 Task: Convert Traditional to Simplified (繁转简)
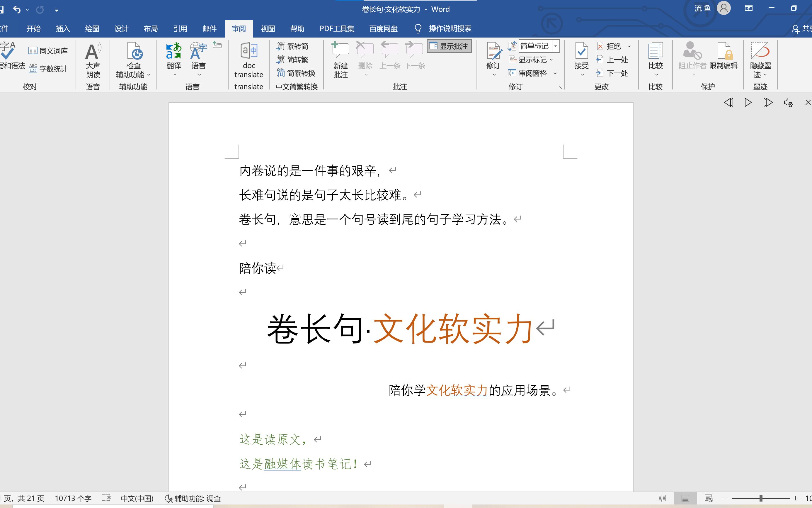coord(292,46)
